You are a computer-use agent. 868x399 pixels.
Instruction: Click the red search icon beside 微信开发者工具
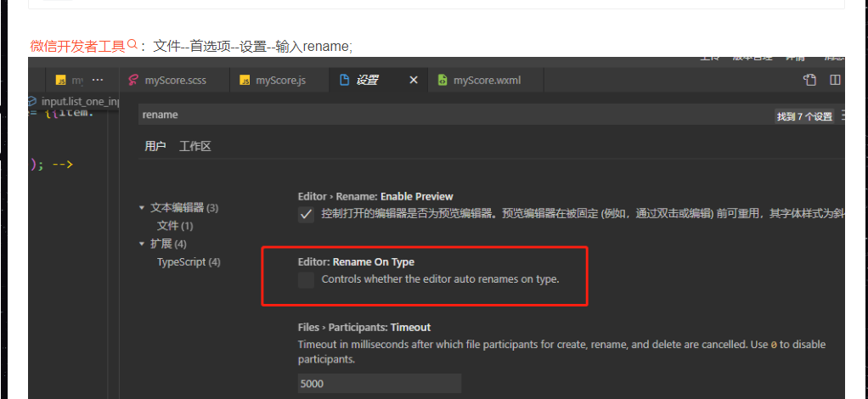pyautogui.click(x=132, y=43)
